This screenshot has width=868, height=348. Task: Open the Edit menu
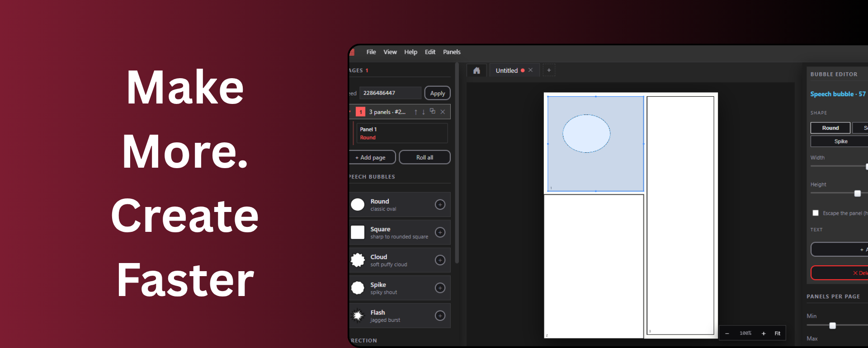(x=430, y=52)
